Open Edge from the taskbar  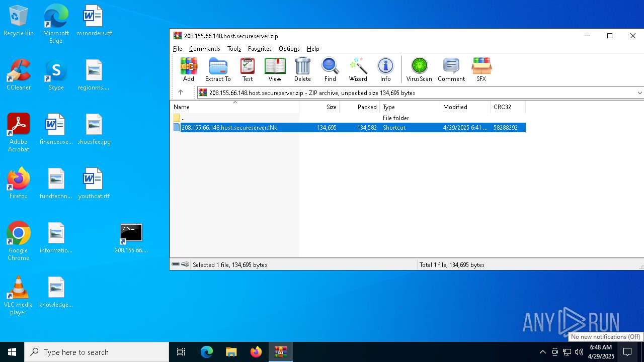(x=207, y=352)
